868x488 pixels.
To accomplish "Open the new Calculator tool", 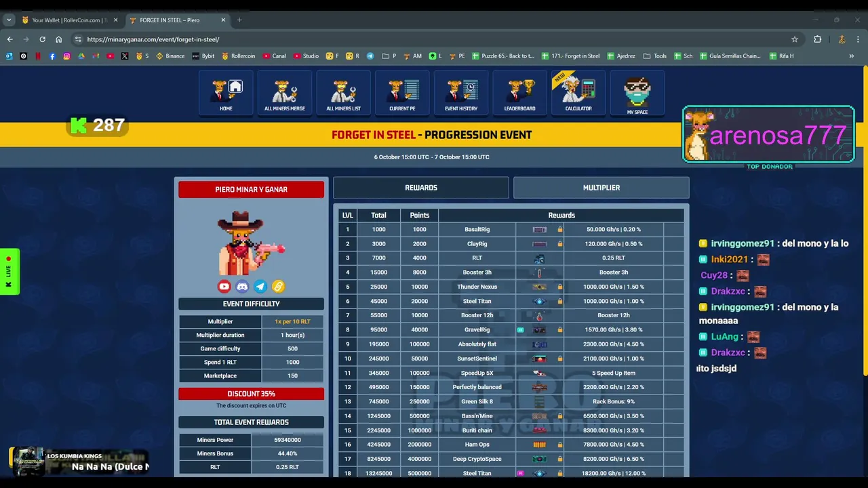I will 578,93.
